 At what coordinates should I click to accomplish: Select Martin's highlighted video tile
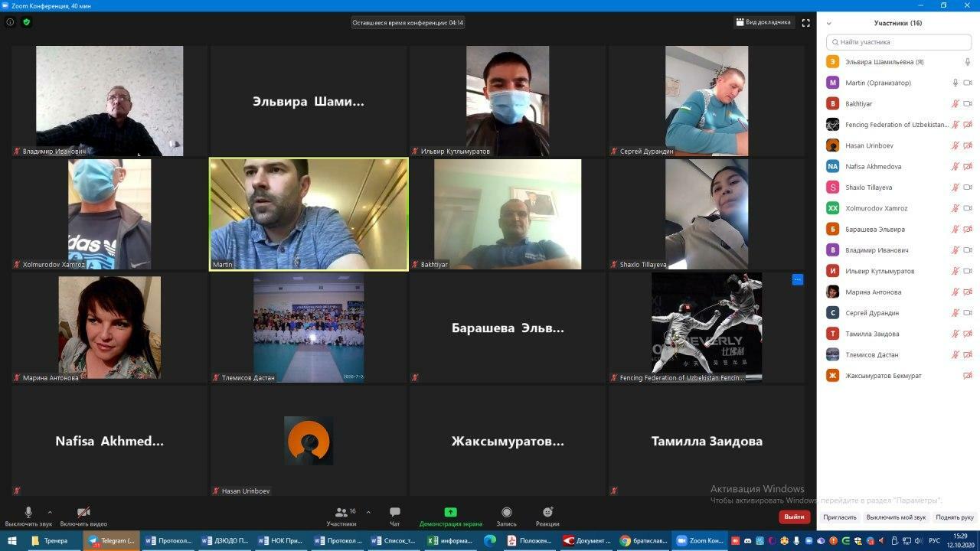[309, 214]
